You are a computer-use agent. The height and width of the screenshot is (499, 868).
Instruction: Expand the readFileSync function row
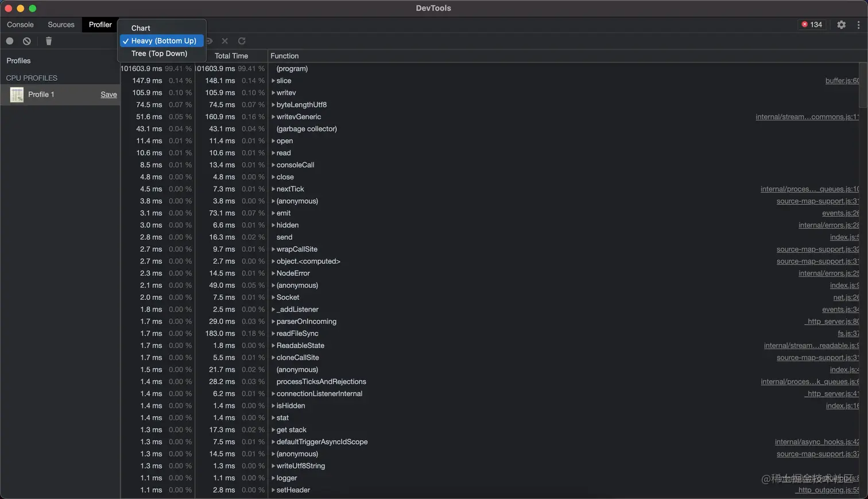coord(273,334)
